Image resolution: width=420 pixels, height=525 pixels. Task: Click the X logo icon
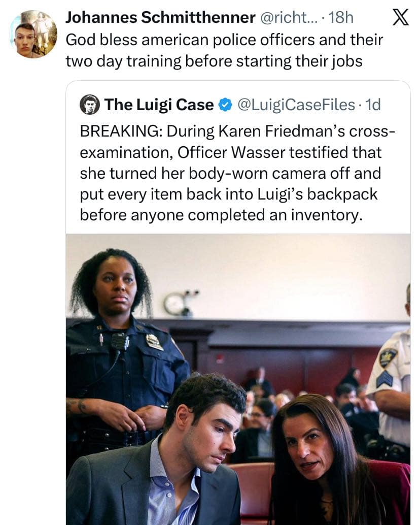point(401,18)
